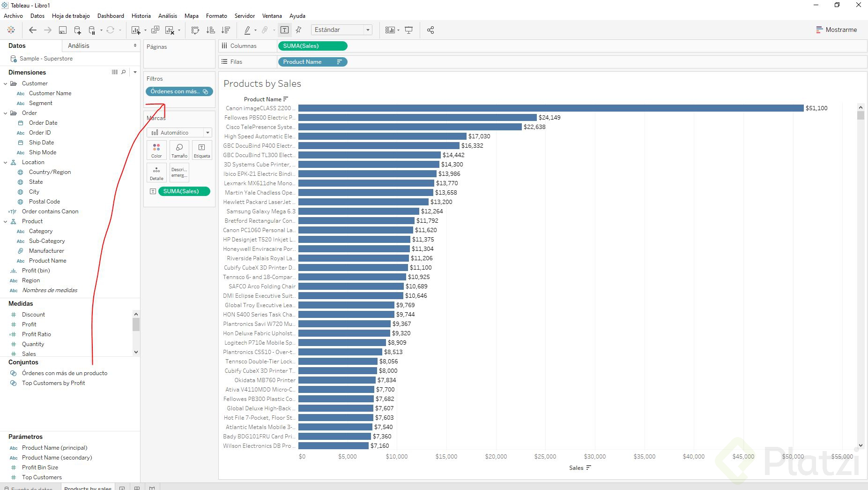Open the Dimensiones pane options dropdown arrow

[x=135, y=72]
